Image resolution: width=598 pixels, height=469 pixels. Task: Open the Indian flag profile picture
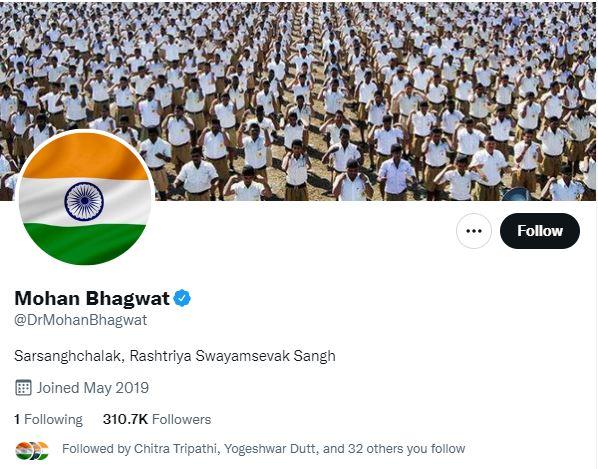point(85,198)
